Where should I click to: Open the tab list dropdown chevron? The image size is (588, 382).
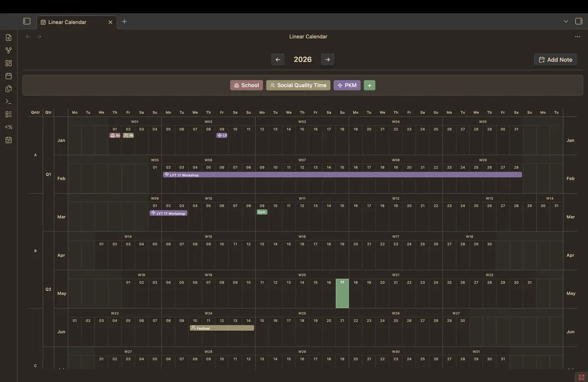[x=566, y=22]
